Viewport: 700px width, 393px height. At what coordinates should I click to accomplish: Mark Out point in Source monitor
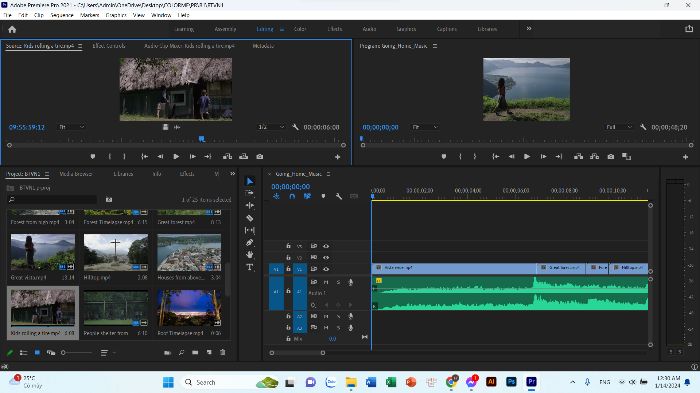pyautogui.click(x=125, y=157)
